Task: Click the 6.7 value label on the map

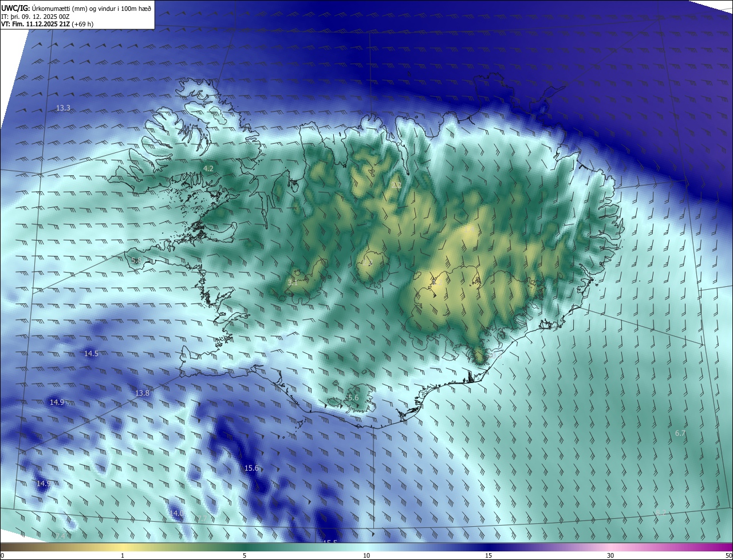Action: 680,433
